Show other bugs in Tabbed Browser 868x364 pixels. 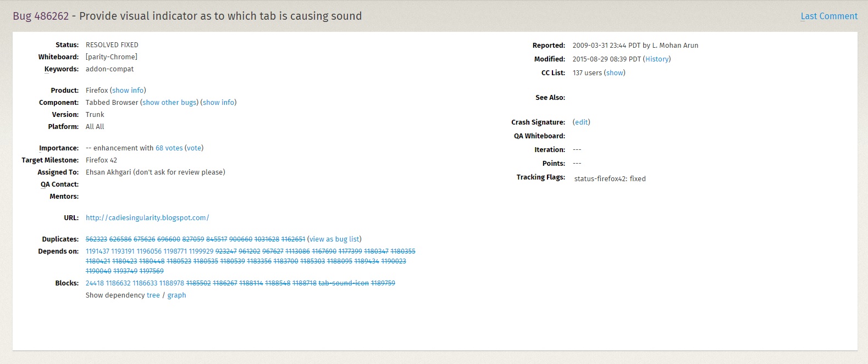click(x=169, y=103)
